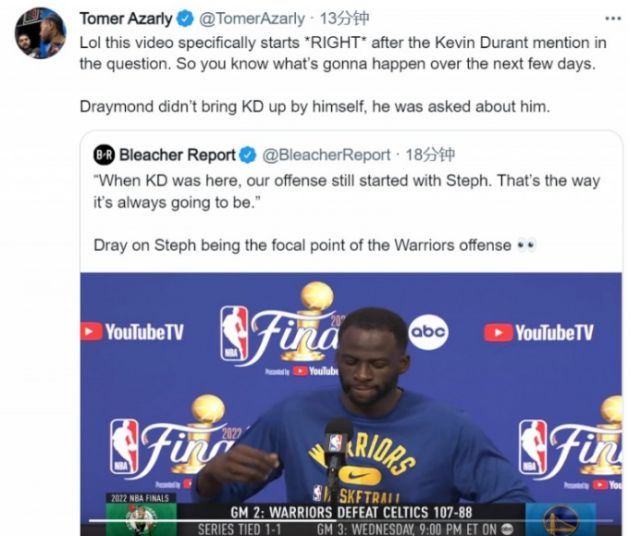Open the @TomerAzarly handle link

pyautogui.click(x=252, y=19)
